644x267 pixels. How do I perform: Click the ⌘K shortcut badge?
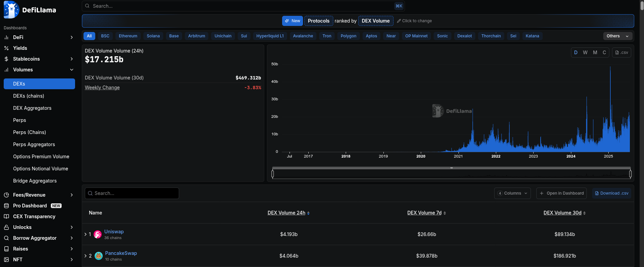tap(399, 6)
